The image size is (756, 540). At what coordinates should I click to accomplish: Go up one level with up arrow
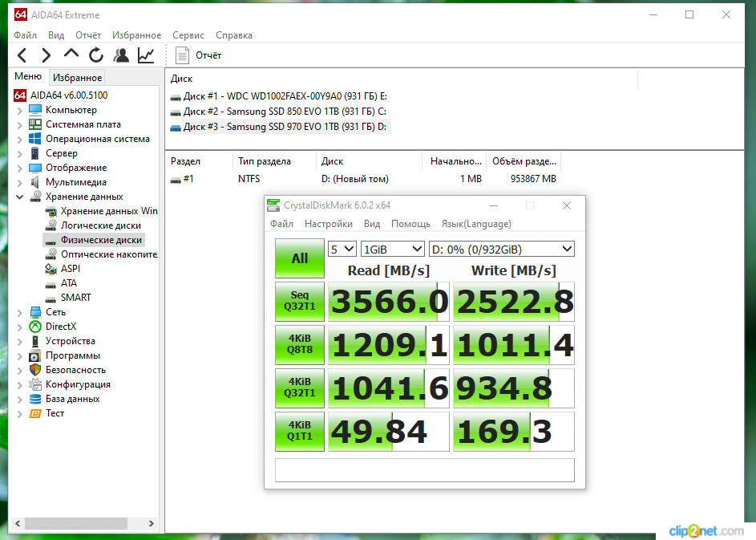71,55
